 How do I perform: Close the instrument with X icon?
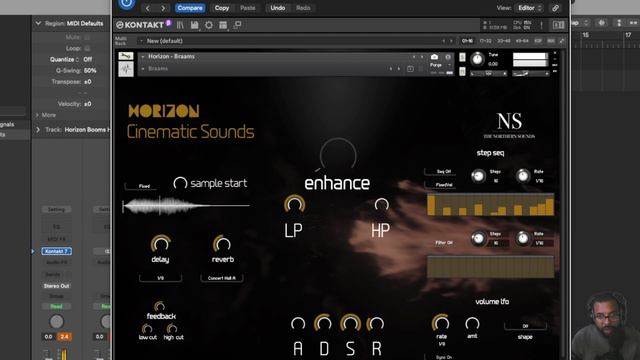(555, 53)
